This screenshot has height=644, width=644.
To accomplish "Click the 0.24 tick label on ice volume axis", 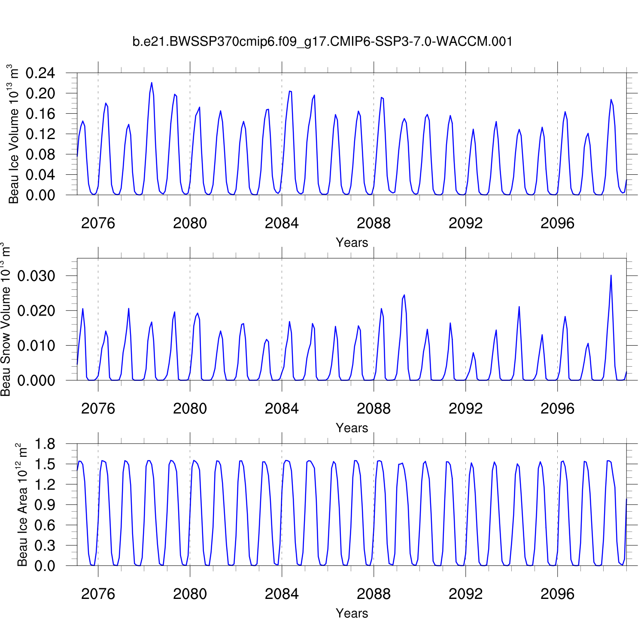I will click(40, 73).
